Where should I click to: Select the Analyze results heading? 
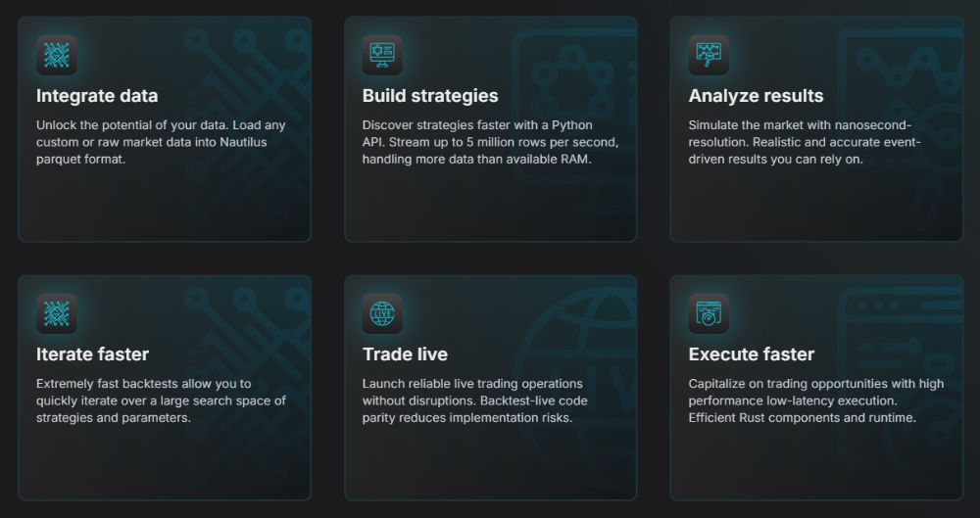pyautogui.click(x=756, y=96)
